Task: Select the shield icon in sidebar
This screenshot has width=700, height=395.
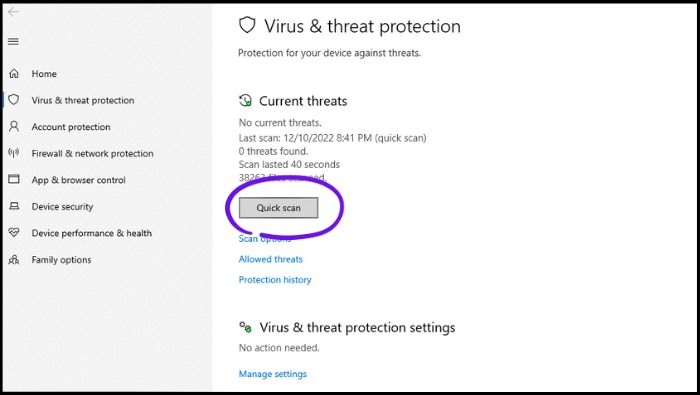Action: coord(14,100)
